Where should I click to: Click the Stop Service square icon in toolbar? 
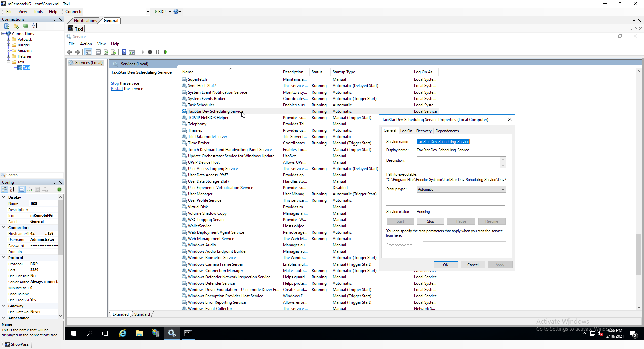[x=150, y=52]
